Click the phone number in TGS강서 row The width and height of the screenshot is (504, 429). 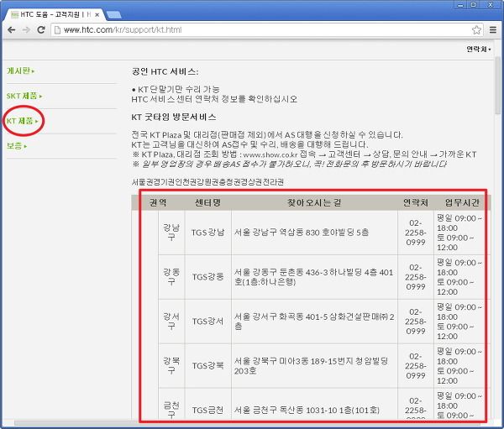416,322
